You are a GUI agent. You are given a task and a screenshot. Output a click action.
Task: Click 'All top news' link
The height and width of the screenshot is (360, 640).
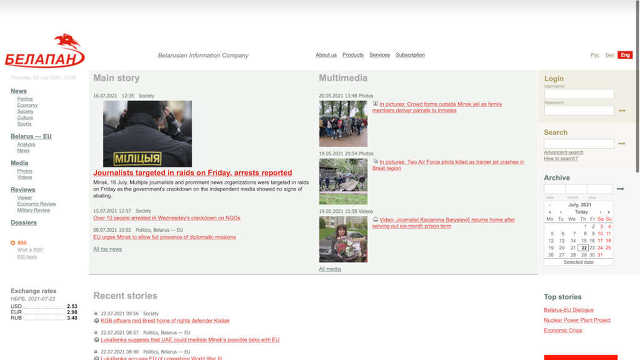[x=107, y=249]
